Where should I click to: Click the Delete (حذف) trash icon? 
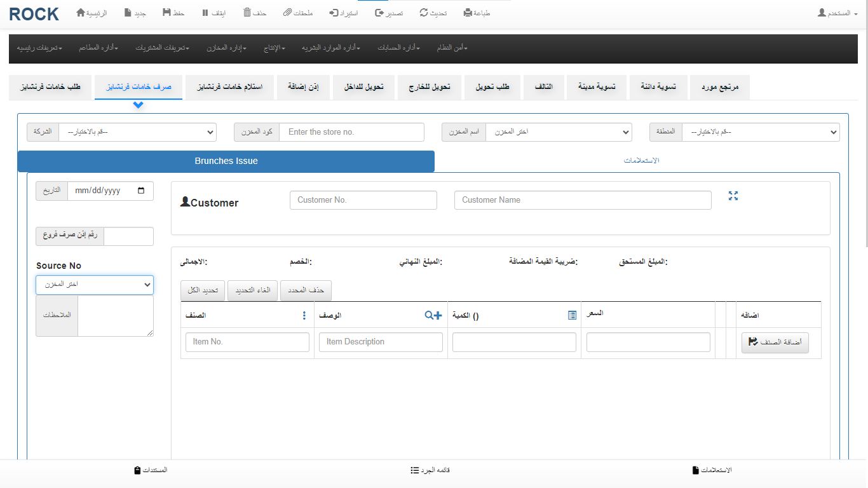247,13
